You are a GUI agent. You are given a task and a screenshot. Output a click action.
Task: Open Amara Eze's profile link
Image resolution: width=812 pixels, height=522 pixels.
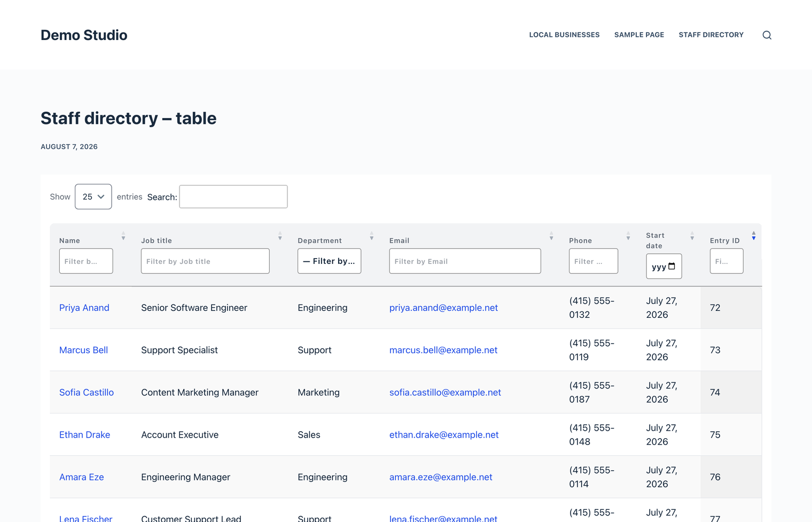pyautogui.click(x=82, y=477)
